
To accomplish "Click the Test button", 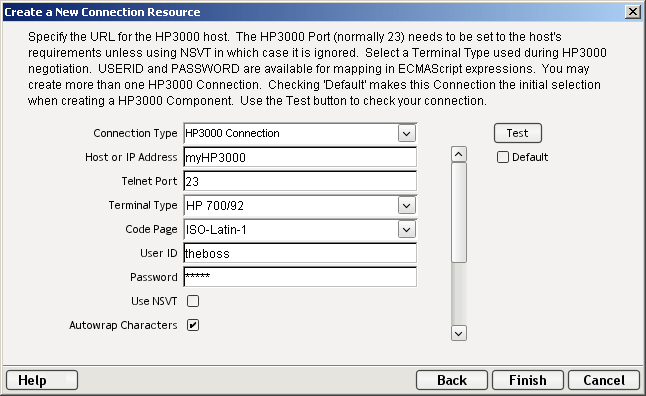I will [518, 133].
